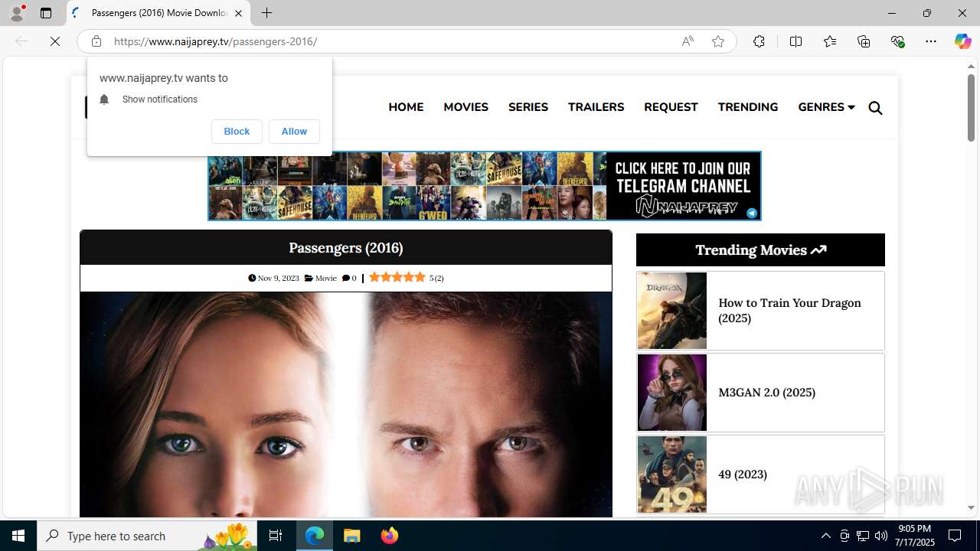Click the How to Train Your Dragon thumbnail
This screenshot has width=980, height=551.
(672, 311)
